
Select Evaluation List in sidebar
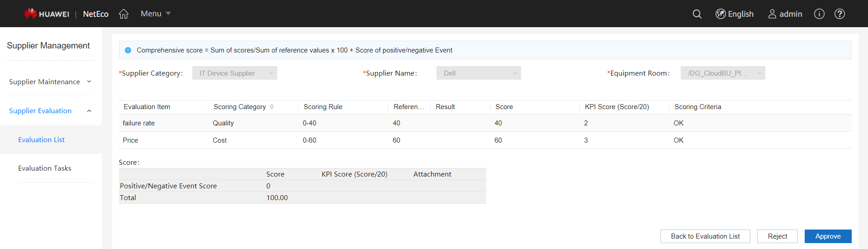click(42, 140)
